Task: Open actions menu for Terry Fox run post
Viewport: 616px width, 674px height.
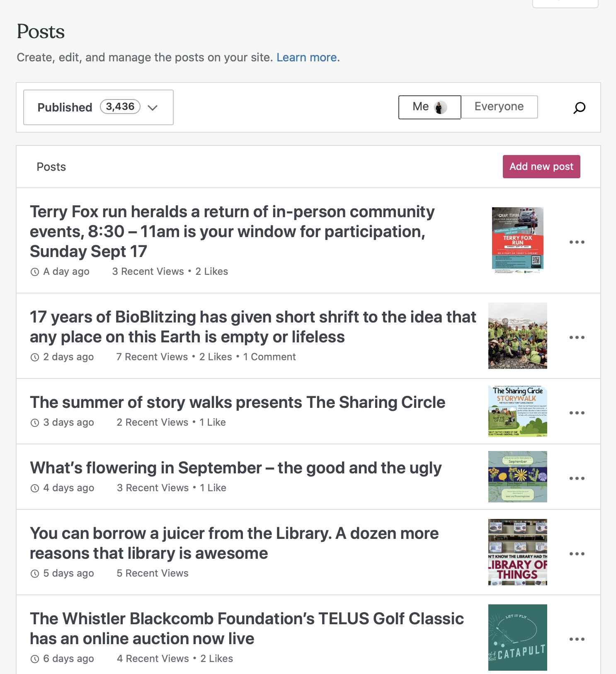Action: point(577,242)
